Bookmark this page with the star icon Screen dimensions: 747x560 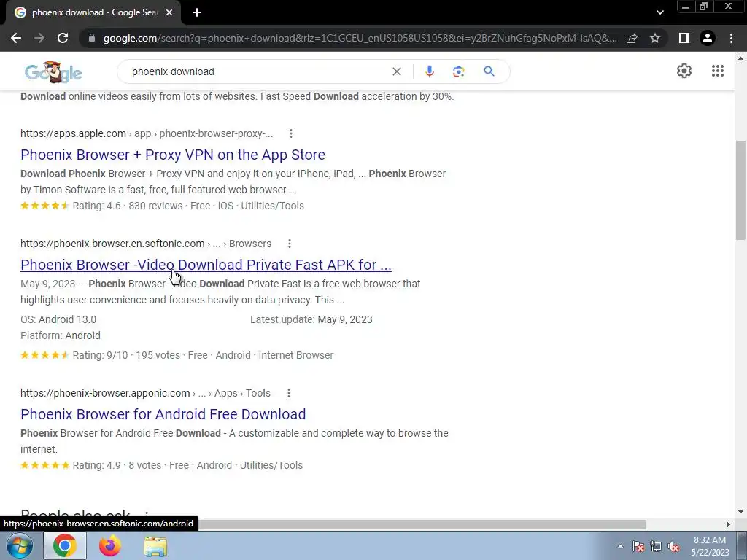point(655,38)
